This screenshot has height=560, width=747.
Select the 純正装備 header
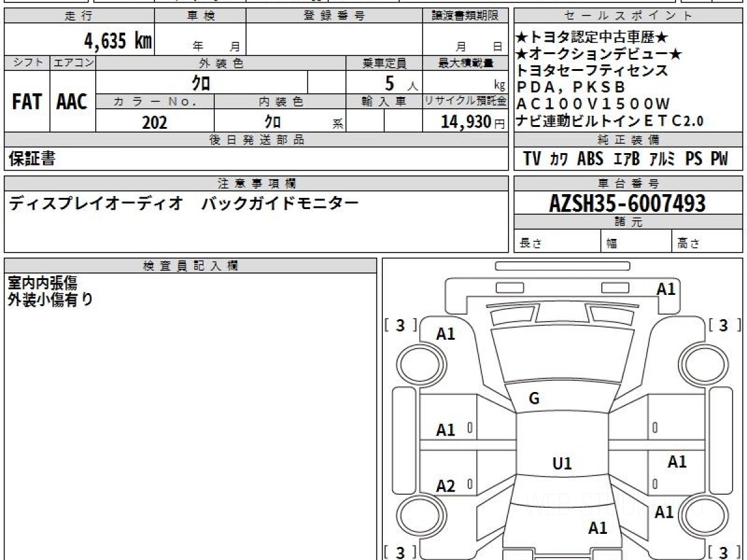coord(628,140)
